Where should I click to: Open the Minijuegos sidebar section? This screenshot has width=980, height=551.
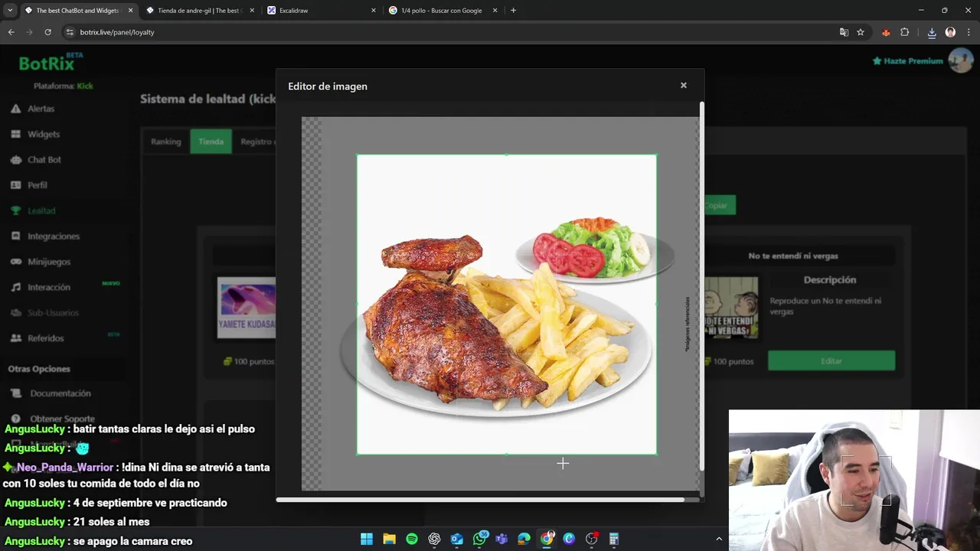coord(49,262)
